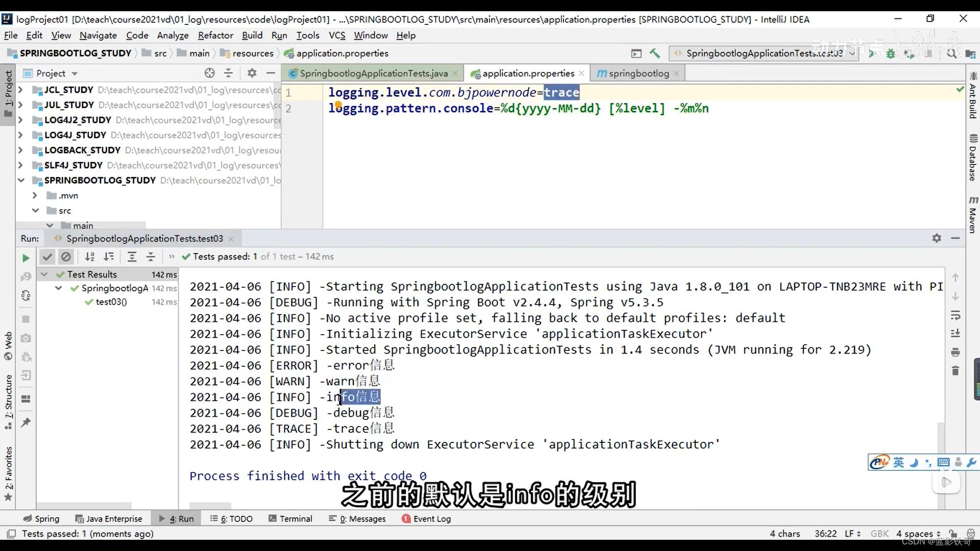Open Spring tool window

point(41,519)
